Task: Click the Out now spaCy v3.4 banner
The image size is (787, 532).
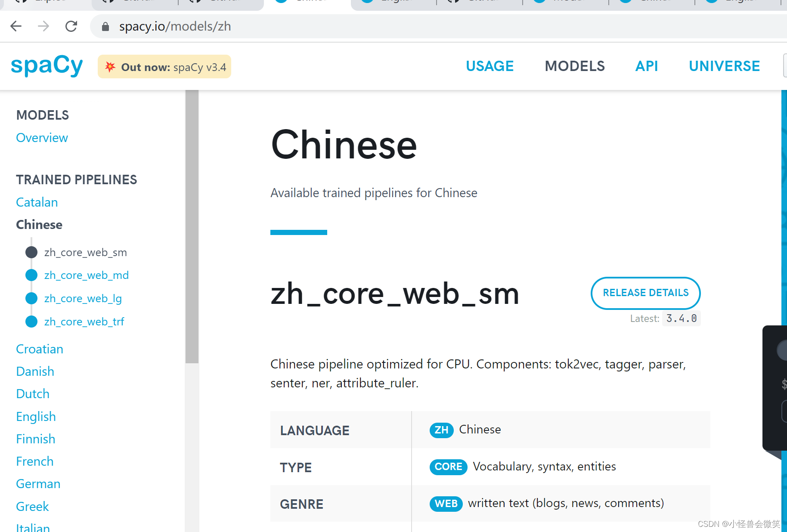Action: tap(164, 67)
